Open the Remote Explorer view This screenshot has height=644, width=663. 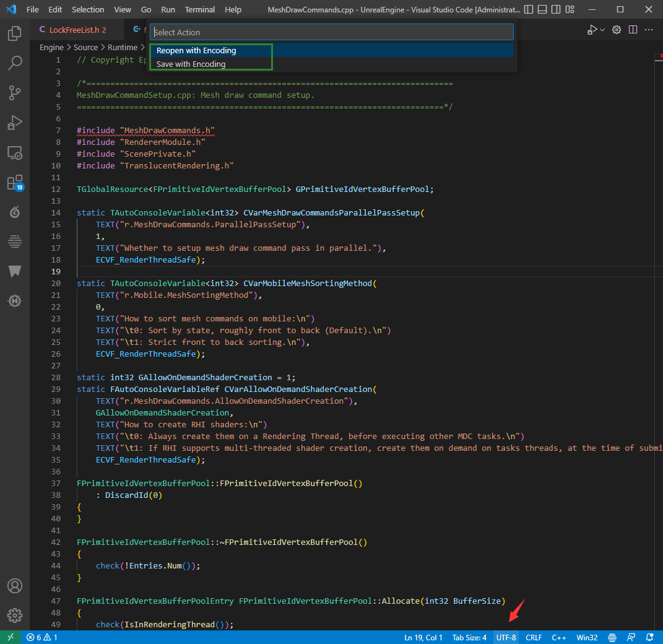click(15, 152)
